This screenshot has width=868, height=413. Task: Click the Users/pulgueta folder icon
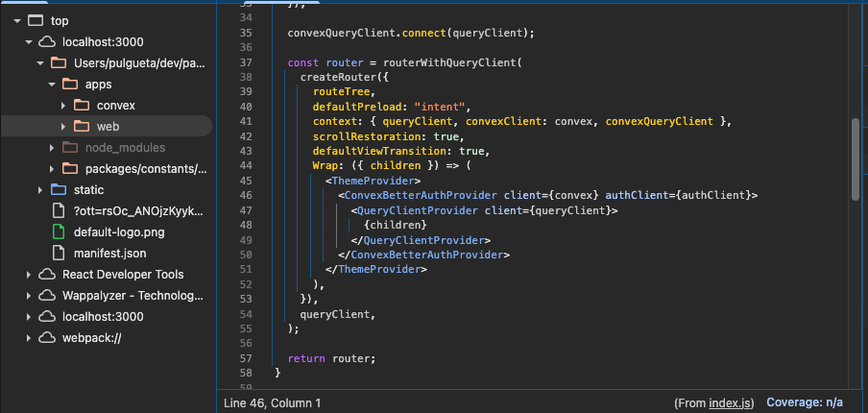coord(59,63)
